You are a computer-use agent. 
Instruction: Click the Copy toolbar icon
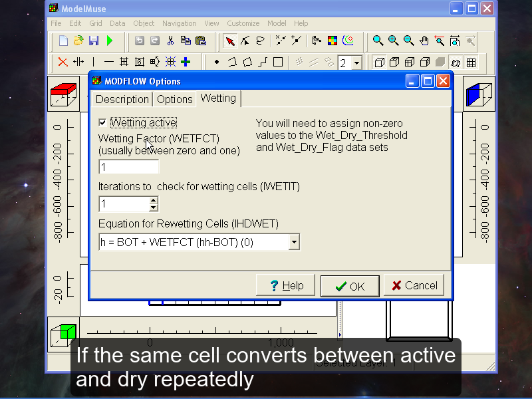tap(186, 41)
